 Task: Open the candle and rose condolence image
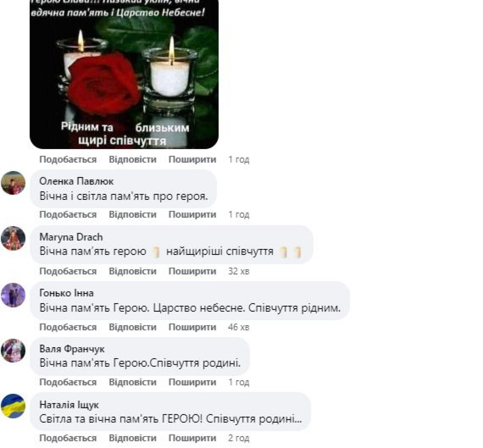pyautogui.click(x=124, y=74)
